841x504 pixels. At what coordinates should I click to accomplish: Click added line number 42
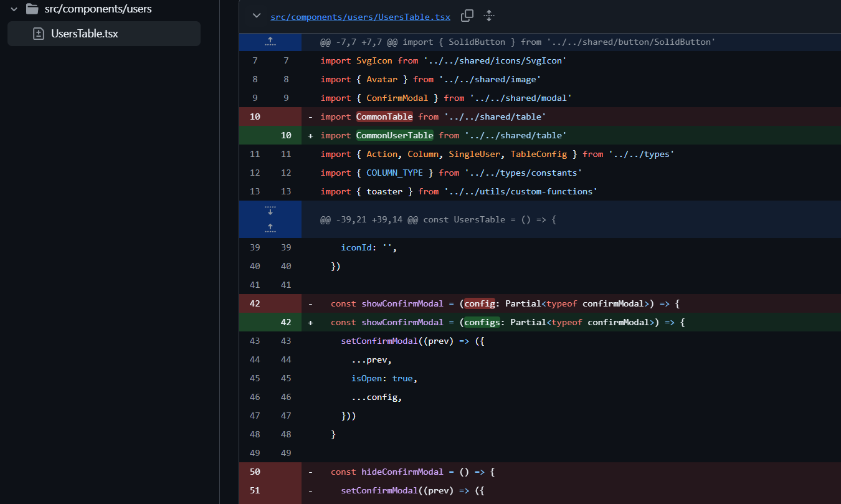[x=286, y=322]
